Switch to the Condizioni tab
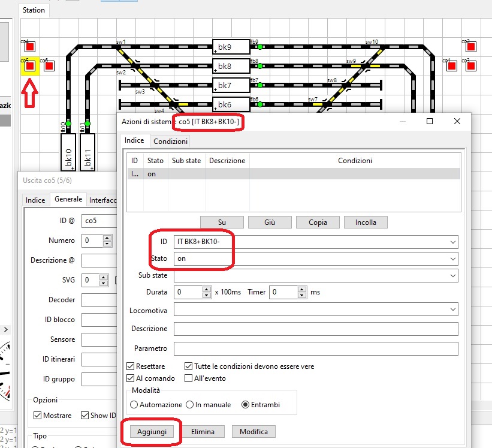Screen dimensions: 492x448 (170, 142)
